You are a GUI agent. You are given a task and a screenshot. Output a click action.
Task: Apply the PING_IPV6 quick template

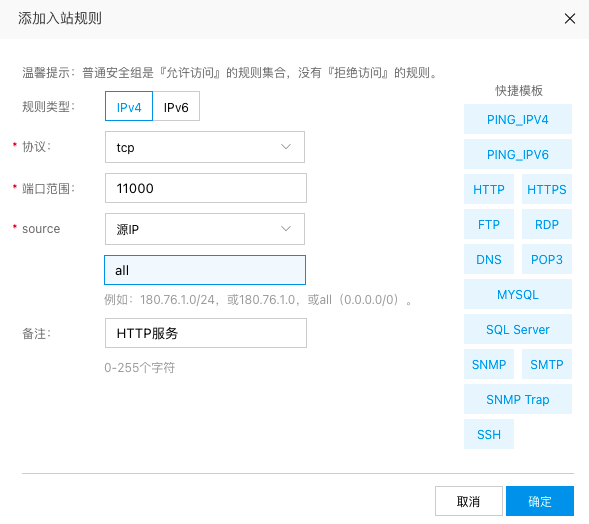(518, 154)
